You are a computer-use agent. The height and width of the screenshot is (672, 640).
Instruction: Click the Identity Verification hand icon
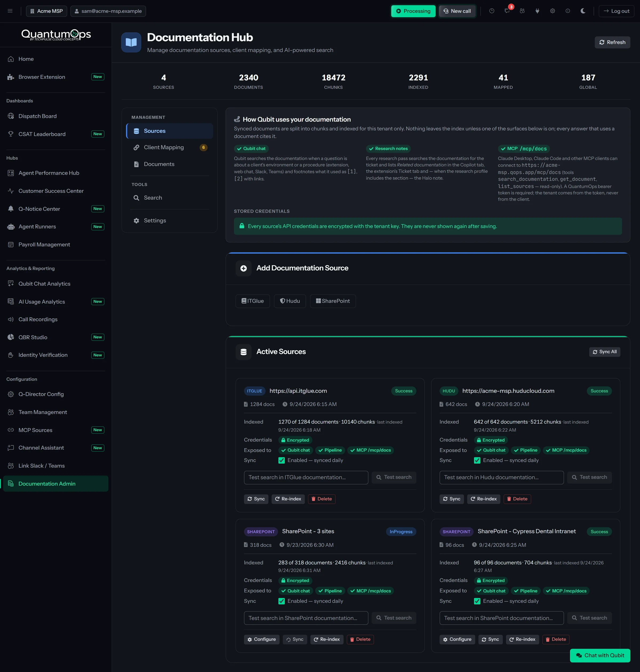pos(11,355)
